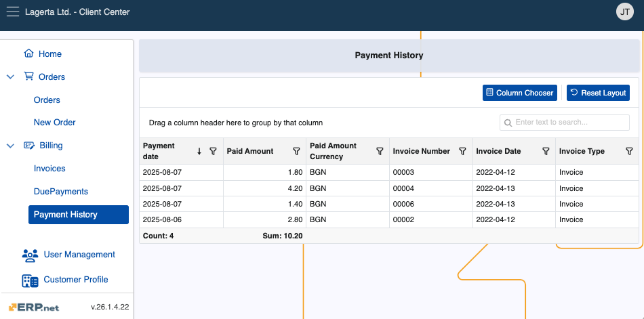
Task: Focus the grid search text field
Action: tap(564, 123)
